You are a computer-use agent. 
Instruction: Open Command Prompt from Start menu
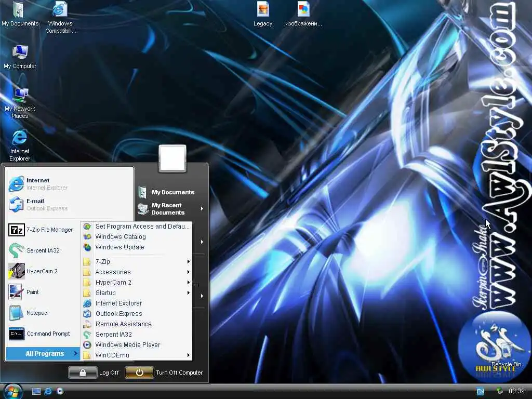point(39,334)
